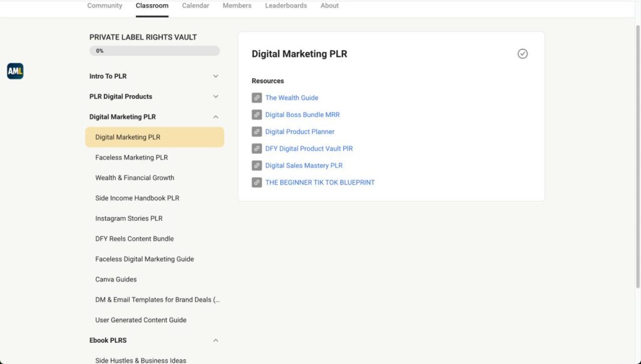The width and height of the screenshot is (641, 364).
Task: Click link icon beside Digital Sales Mastery PLR
Action: [x=257, y=166]
